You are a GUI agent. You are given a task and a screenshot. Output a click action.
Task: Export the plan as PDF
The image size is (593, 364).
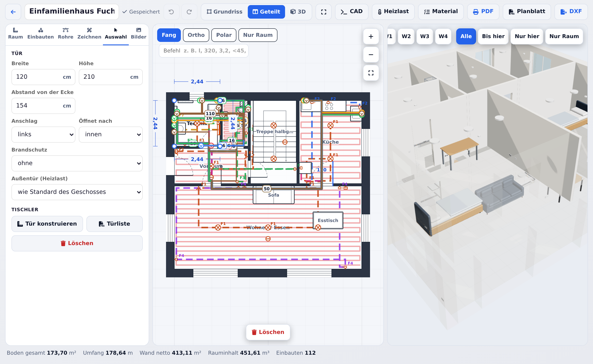point(483,12)
